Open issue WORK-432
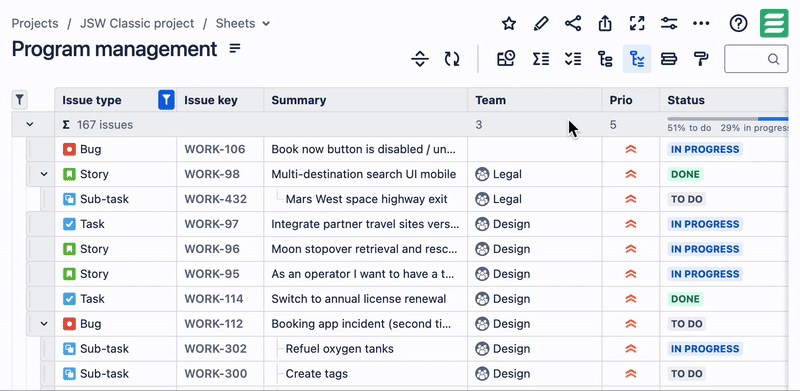Image resolution: width=800 pixels, height=391 pixels. click(x=215, y=199)
